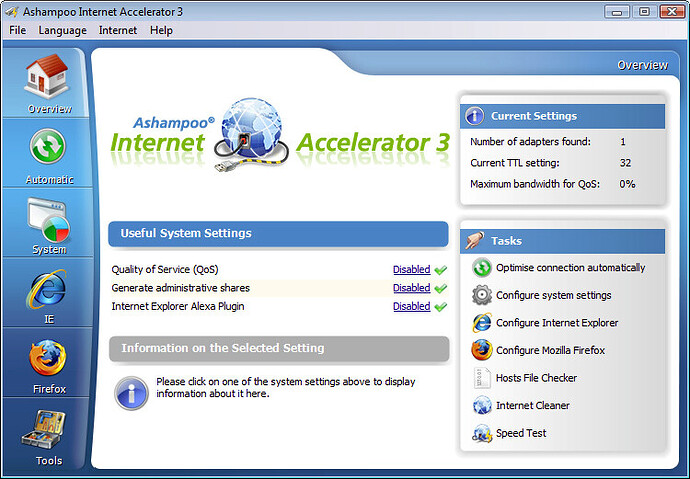Open the System settings sidebar icon
The image size is (690, 479).
47,218
